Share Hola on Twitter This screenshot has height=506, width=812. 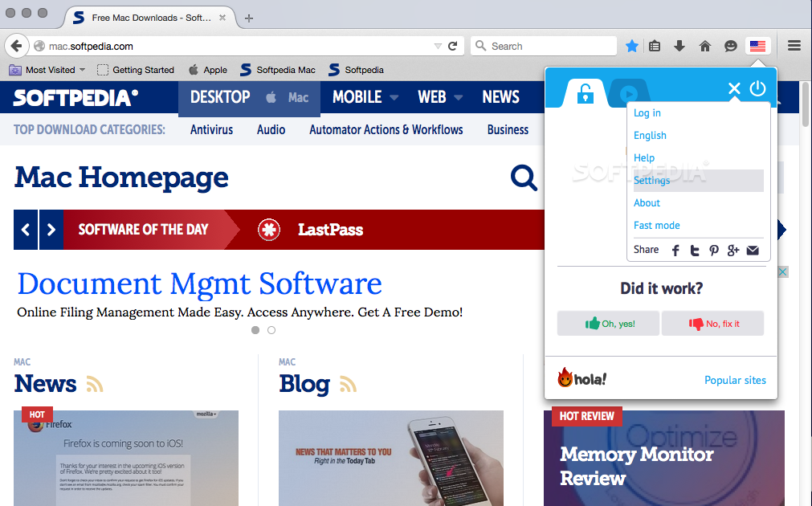click(x=695, y=251)
